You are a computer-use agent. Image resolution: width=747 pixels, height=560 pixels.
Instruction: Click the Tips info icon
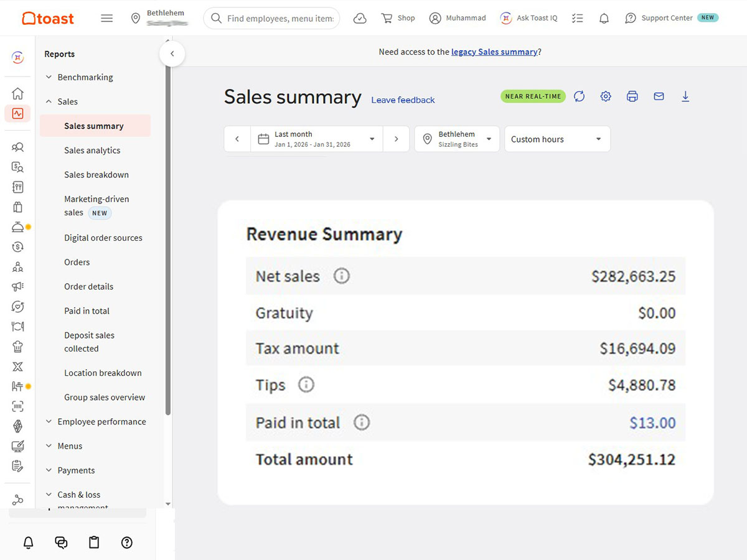[x=306, y=385]
